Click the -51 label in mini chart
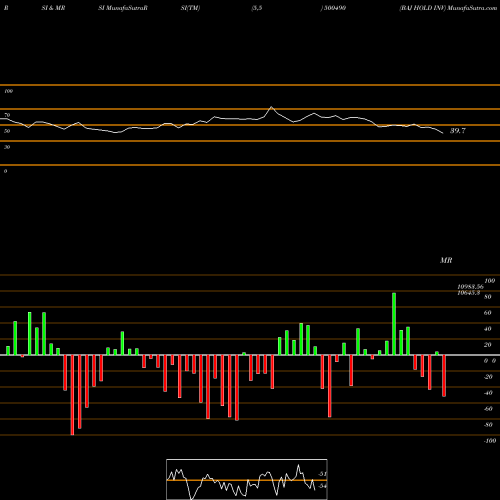 coord(322,474)
